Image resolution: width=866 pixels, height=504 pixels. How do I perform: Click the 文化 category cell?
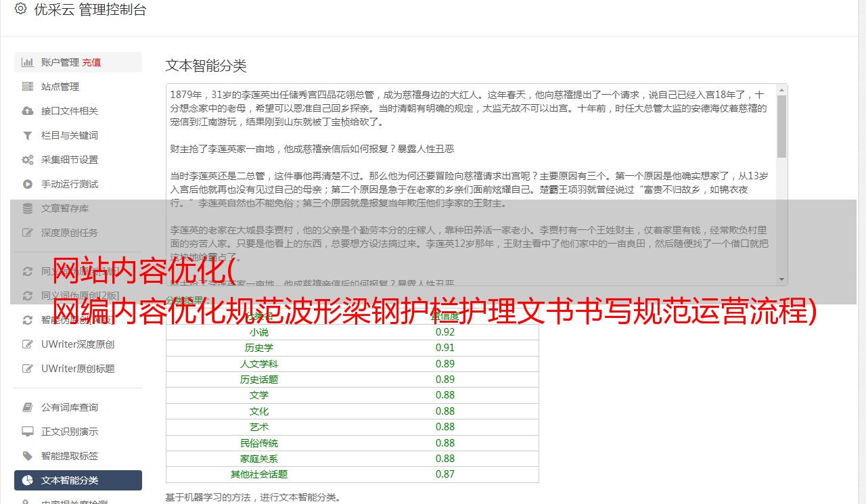click(259, 411)
